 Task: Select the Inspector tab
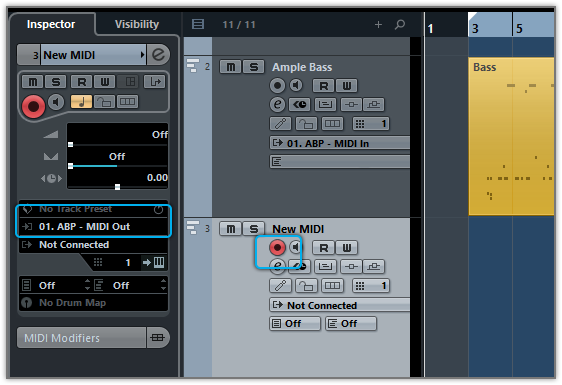pos(51,24)
